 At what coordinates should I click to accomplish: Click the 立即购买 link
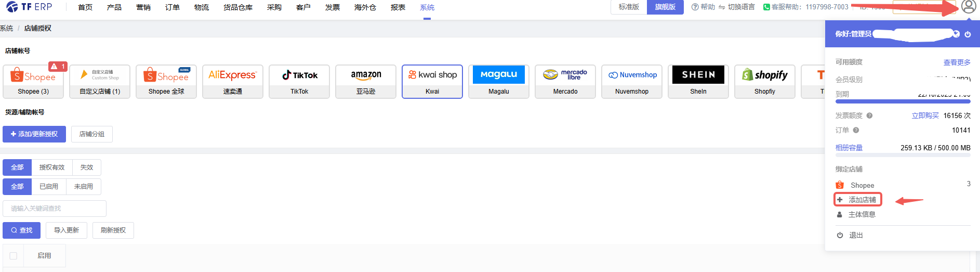925,115
